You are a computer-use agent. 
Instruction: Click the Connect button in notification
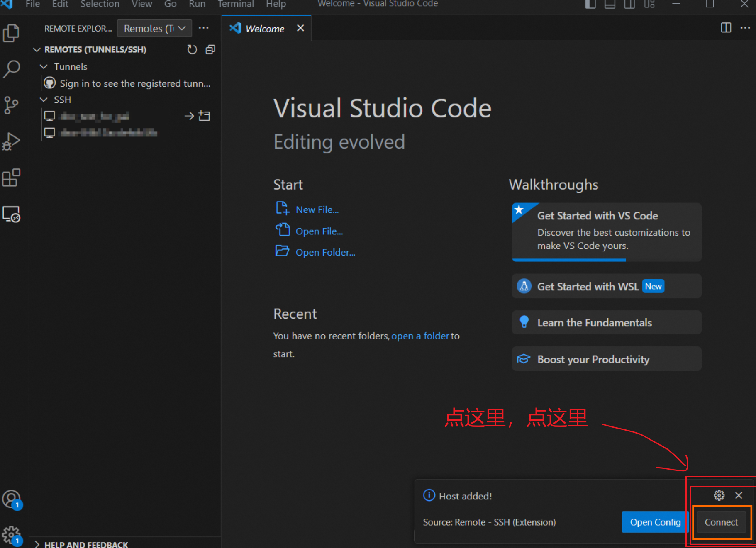pos(721,522)
